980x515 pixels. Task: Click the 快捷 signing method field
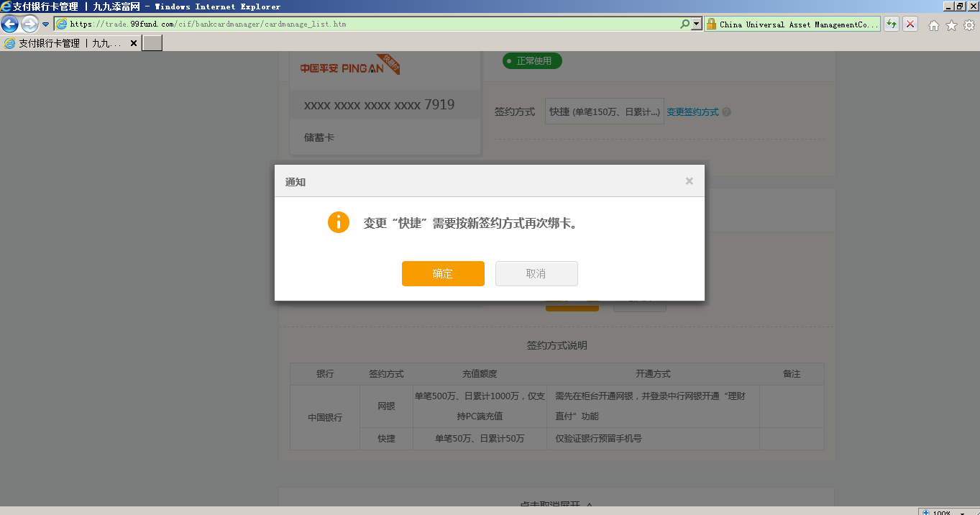(604, 111)
